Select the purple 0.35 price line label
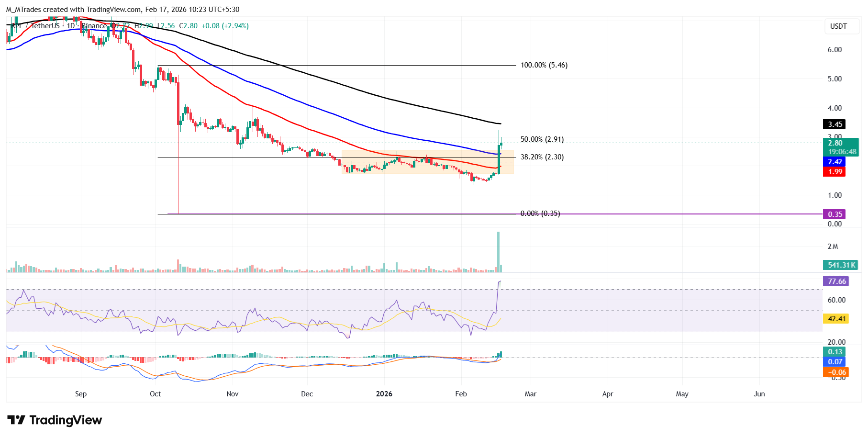 tap(835, 214)
